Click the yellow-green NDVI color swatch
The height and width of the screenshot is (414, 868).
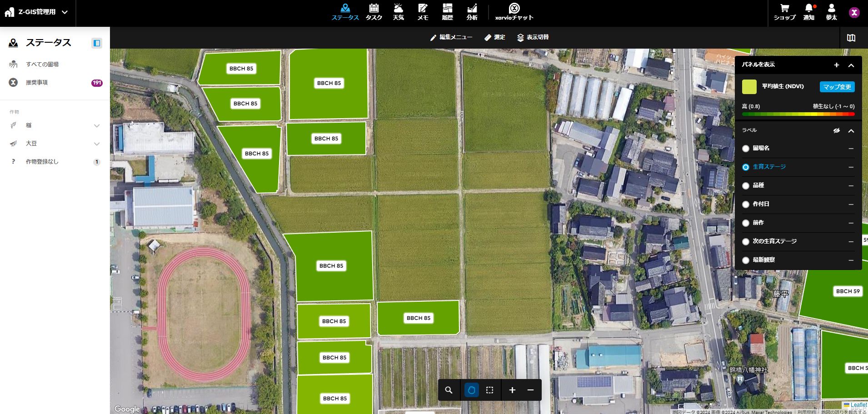749,87
